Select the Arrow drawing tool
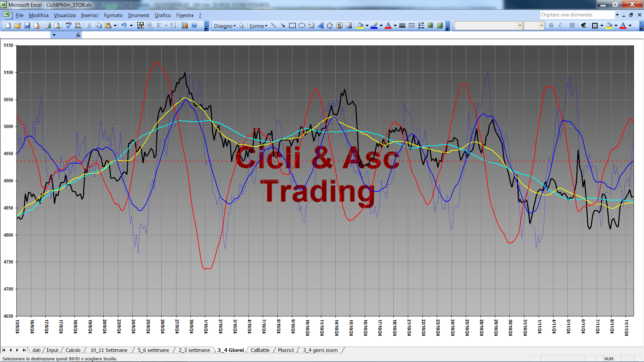 [283, 25]
